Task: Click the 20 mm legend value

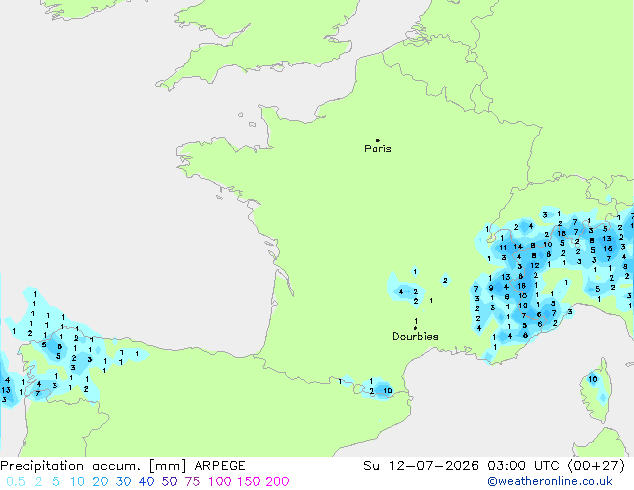Action: tap(100, 482)
